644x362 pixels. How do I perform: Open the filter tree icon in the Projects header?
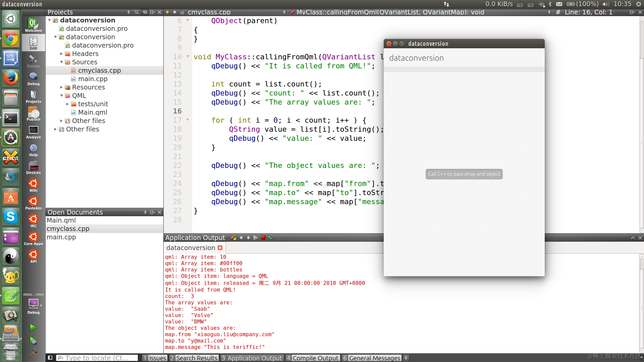(x=137, y=12)
